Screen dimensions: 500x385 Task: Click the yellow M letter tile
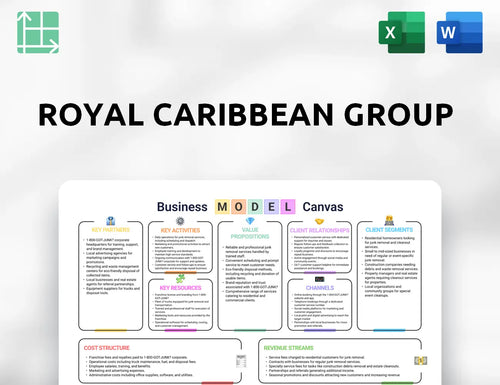pos(222,207)
